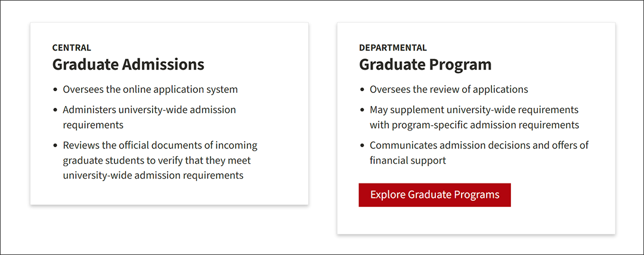Click 'Administers university-wide admission requirements' text
644x255 pixels.
point(150,117)
